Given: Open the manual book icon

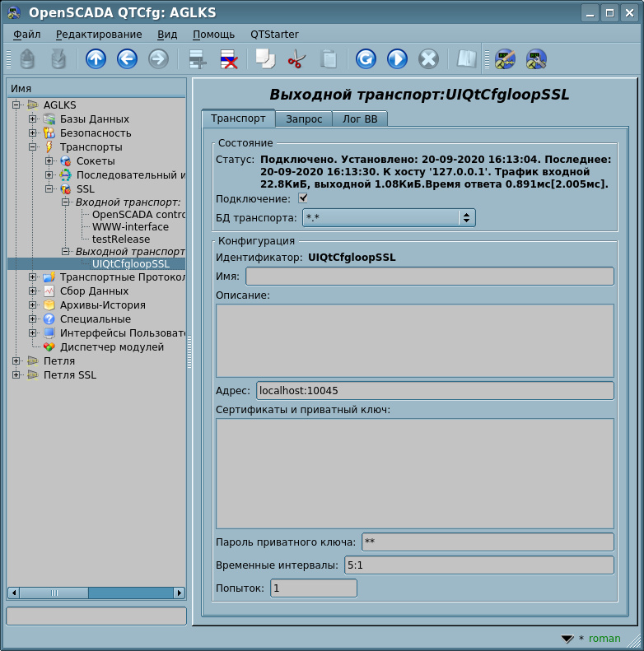Looking at the screenshot, I should 466,59.
